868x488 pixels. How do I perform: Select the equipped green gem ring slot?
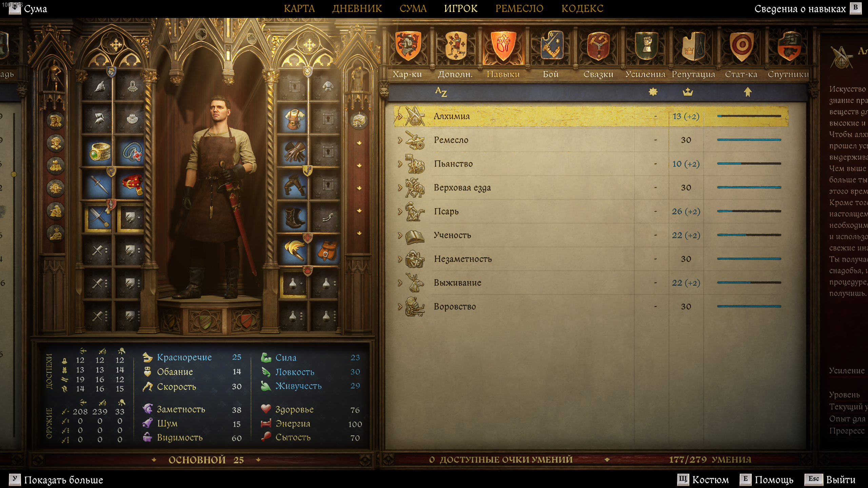point(99,151)
